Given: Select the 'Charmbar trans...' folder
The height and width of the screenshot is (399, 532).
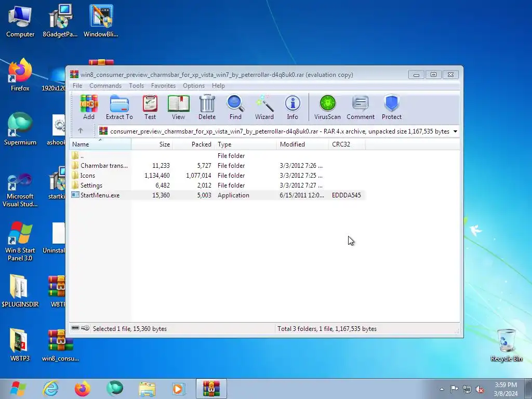Looking at the screenshot, I should (217, 166).
